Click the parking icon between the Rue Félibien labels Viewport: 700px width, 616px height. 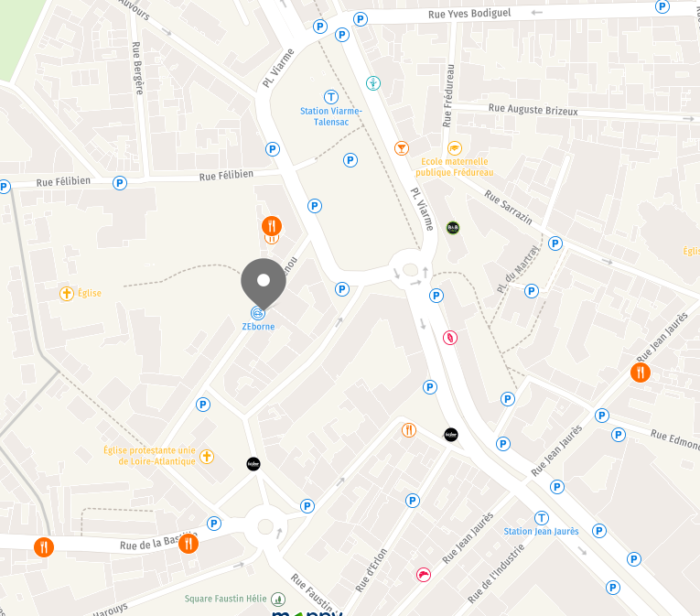[x=120, y=183]
